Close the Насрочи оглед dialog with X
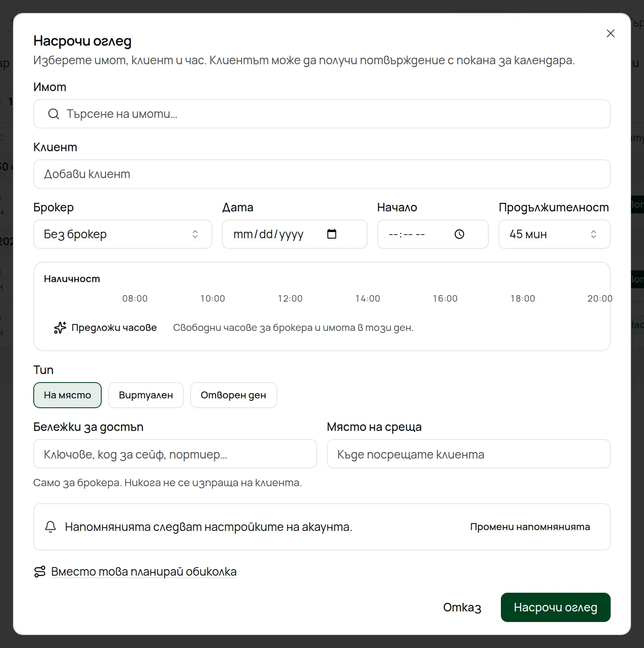 611,33
